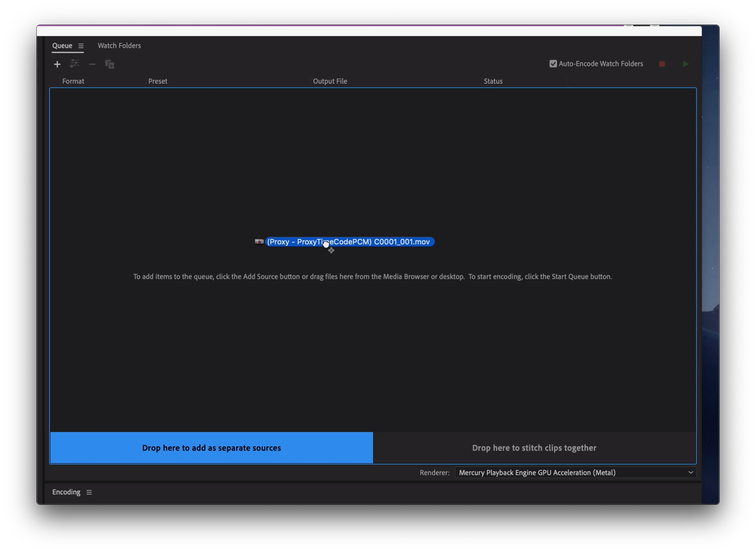This screenshot has height=553, width=756.
Task: Open the Queue panel hamburger menu
Action: (x=81, y=46)
